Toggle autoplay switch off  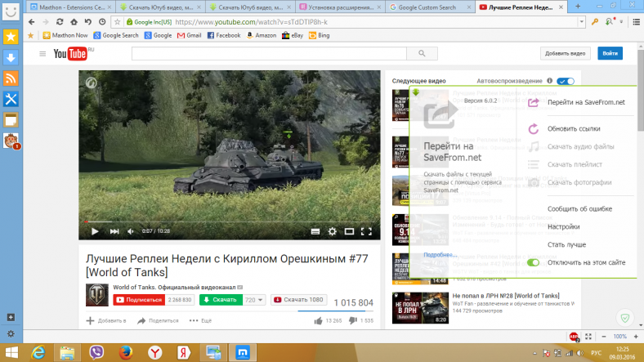pos(566,81)
